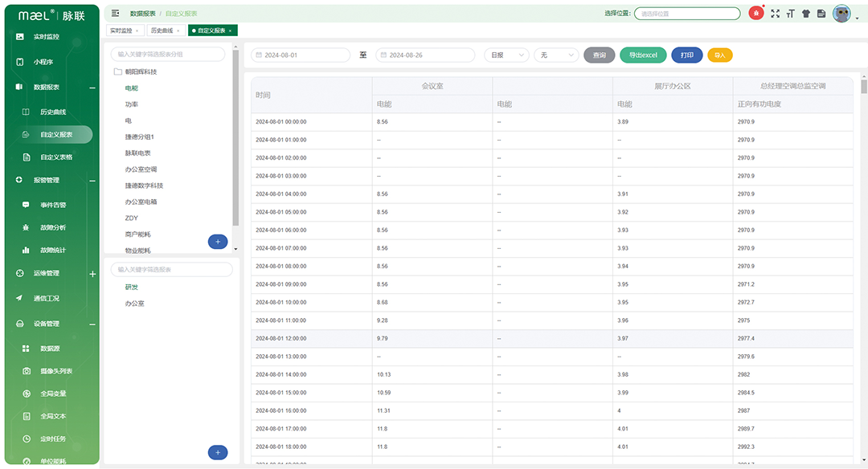Viewport: 868px width, 469px height.
Task: Click the blue plus button under report groups
Action: coord(217,242)
